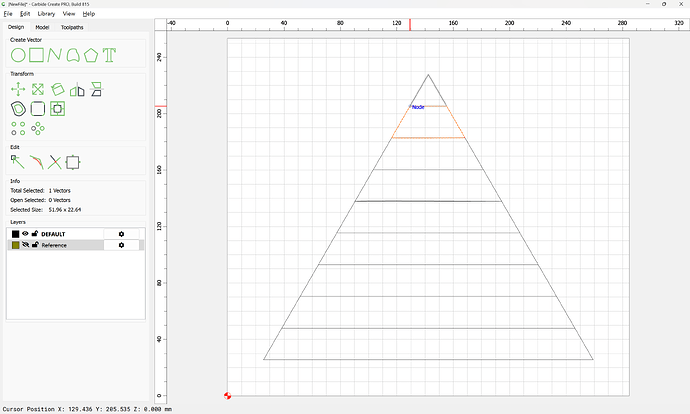Screen dimensions: 690x414
Task: Click 'Open Selected: 0 Vectors' text
Action: point(40,200)
